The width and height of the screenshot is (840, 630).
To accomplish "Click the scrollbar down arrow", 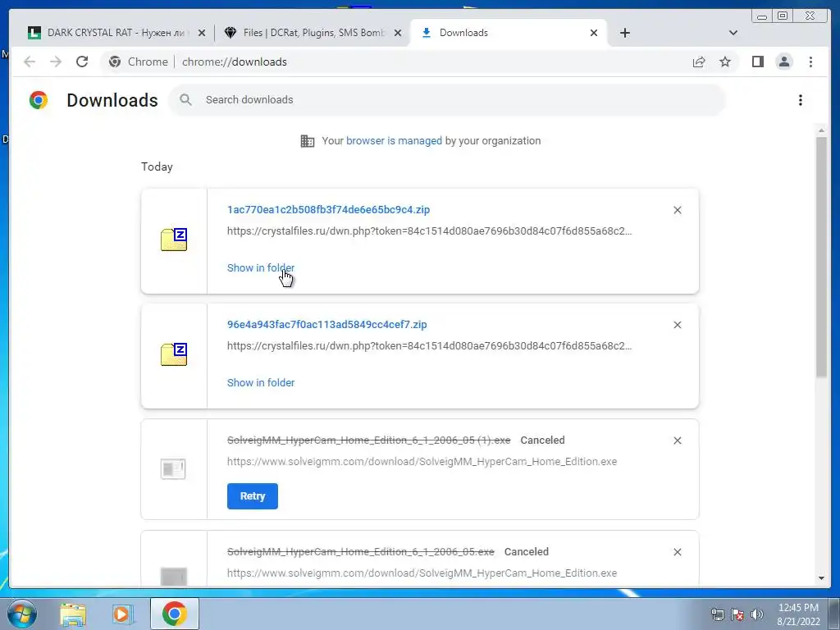I will pos(821,578).
